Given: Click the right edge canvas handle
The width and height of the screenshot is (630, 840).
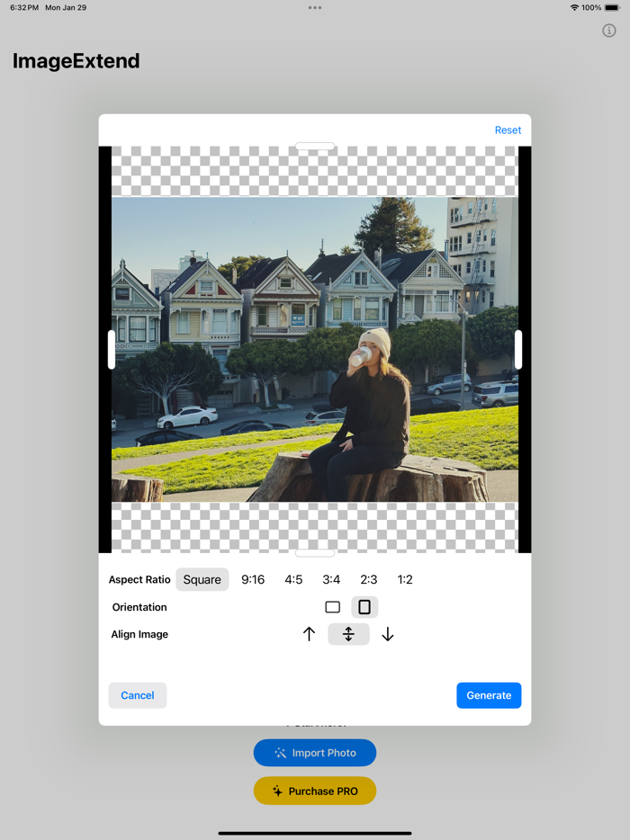Looking at the screenshot, I should [x=518, y=350].
